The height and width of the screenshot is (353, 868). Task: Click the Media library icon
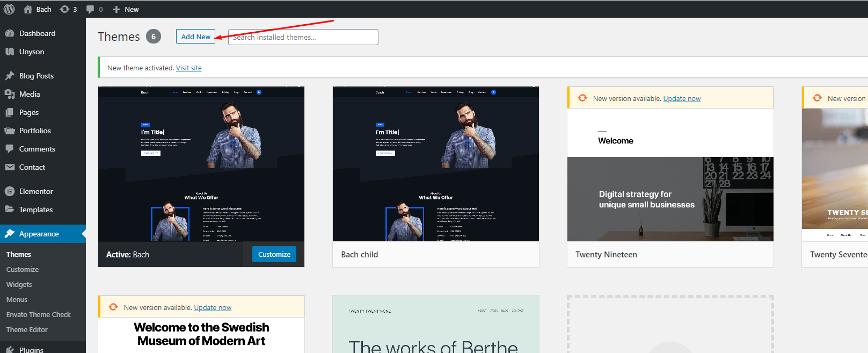[10, 94]
